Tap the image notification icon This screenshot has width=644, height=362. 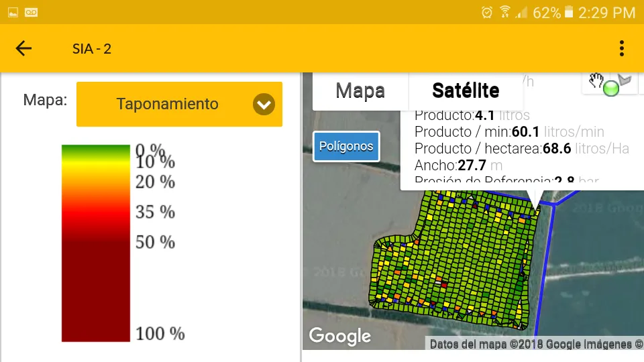[x=13, y=12]
